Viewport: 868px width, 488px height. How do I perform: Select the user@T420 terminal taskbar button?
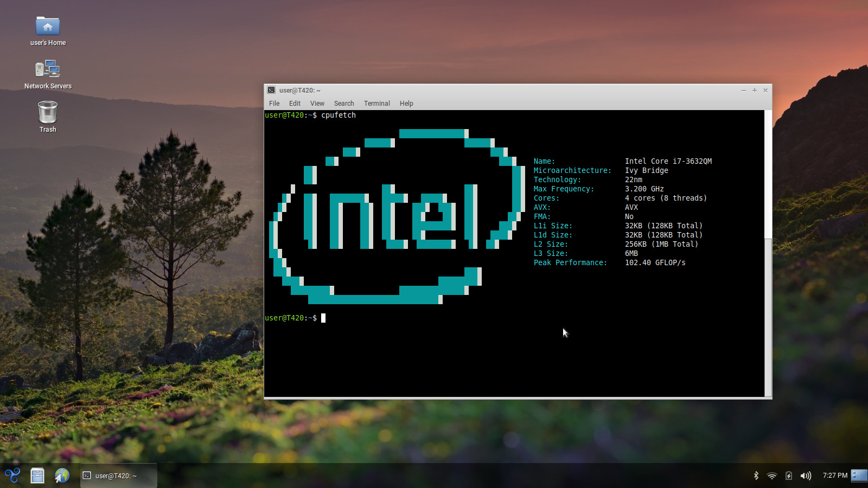119,476
